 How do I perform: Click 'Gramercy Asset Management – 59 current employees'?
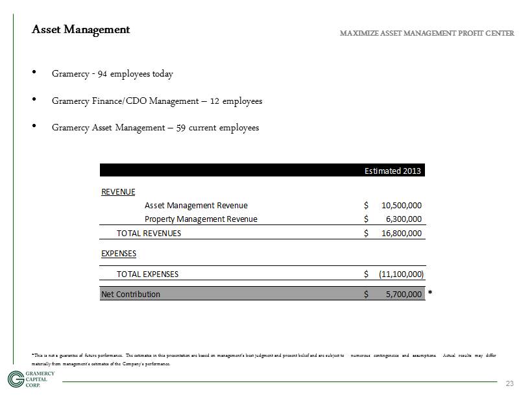coord(156,128)
